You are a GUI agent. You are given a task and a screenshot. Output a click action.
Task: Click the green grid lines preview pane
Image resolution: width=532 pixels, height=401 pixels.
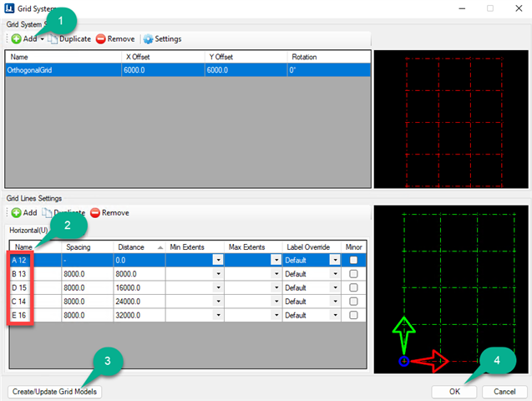pos(451,289)
